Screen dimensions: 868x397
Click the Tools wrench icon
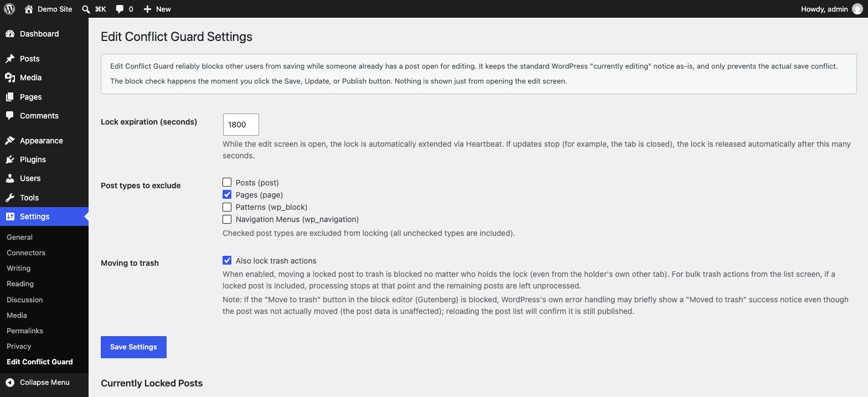[10, 198]
